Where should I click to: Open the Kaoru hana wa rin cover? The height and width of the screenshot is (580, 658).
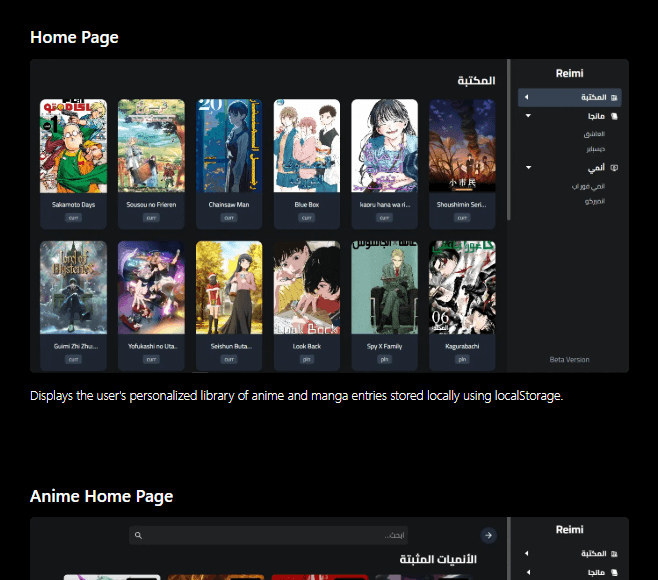click(x=384, y=146)
